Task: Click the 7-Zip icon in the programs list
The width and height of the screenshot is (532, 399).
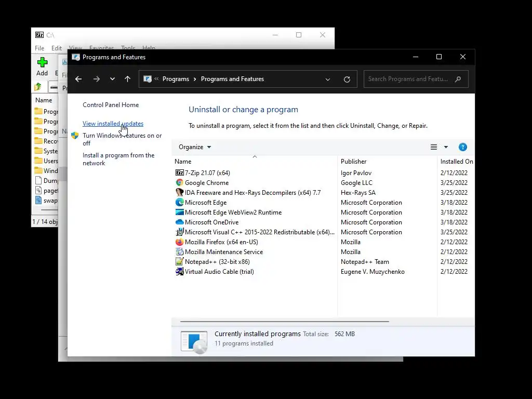Action: tap(179, 172)
